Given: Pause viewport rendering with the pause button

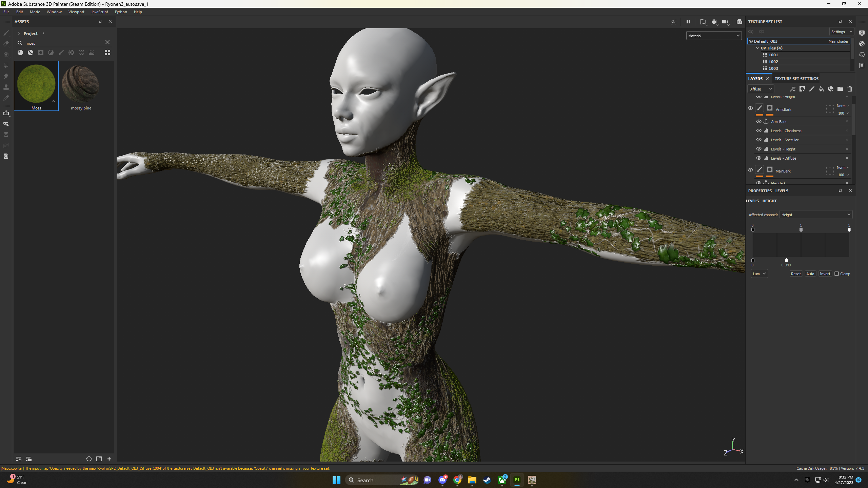Looking at the screenshot, I should [688, 22].
